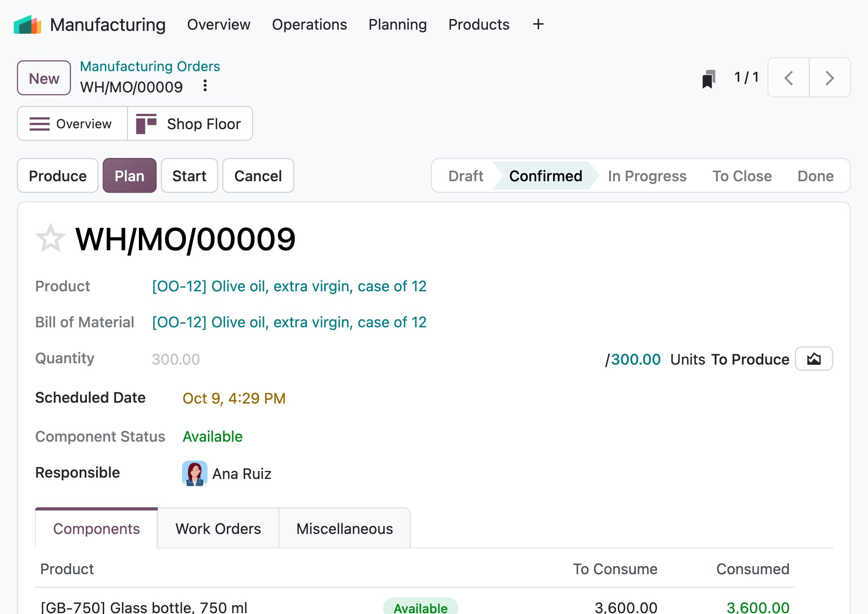Screen dimensions: 868x614
Task: Open the forecast chart icon next to To Produce
Action: [814, 359]
